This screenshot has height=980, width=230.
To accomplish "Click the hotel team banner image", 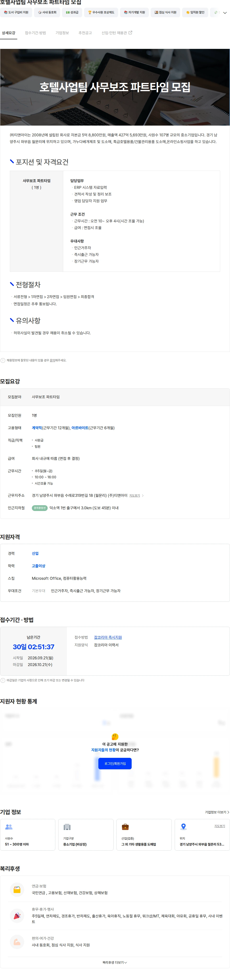I will pos(115,87).
